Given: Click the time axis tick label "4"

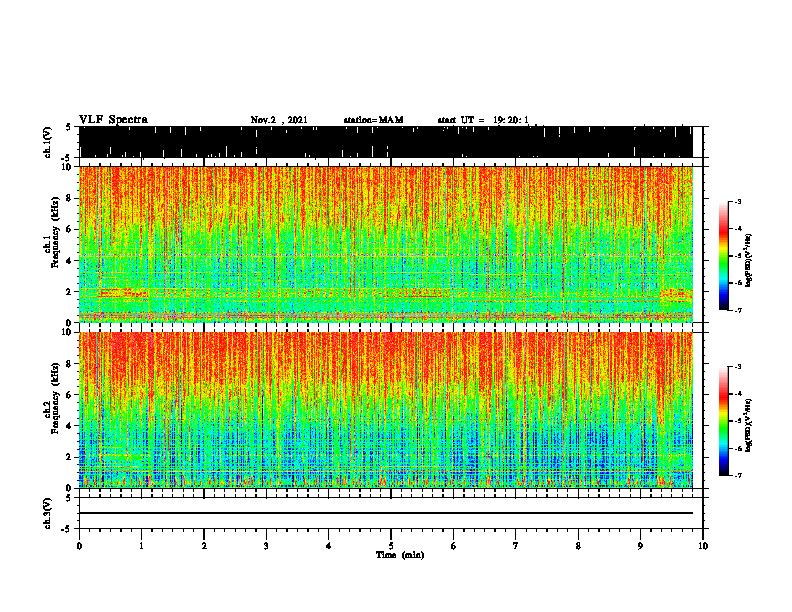Looking at the screenshot, I should point(329,546).
